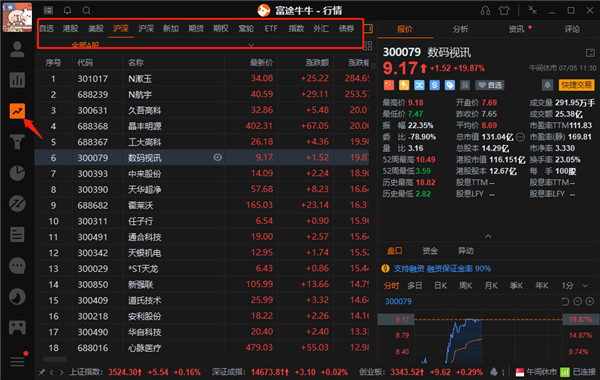
Task: Toggle the target marker on the 数码视讯 row
Action: 217,157
